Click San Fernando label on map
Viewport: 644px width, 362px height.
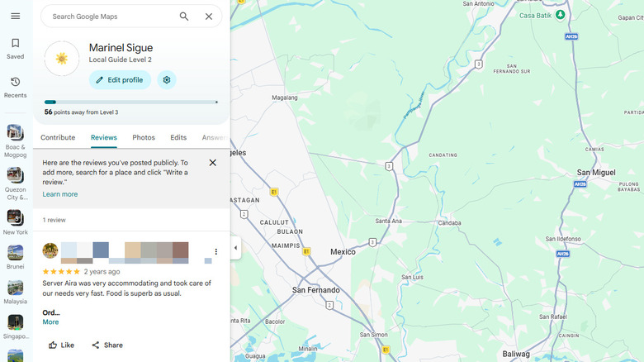point(316,290)
